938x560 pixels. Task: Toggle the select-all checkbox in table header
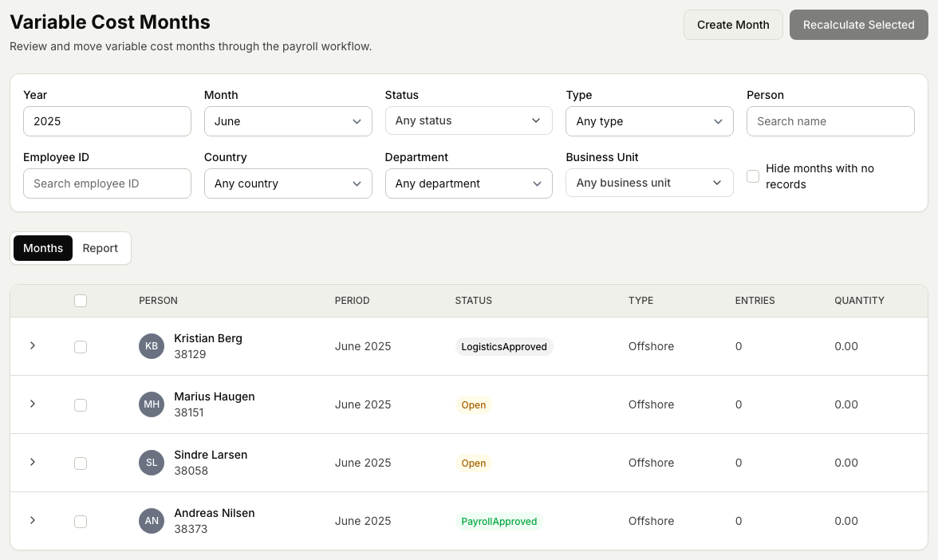(x=81, y=301)
